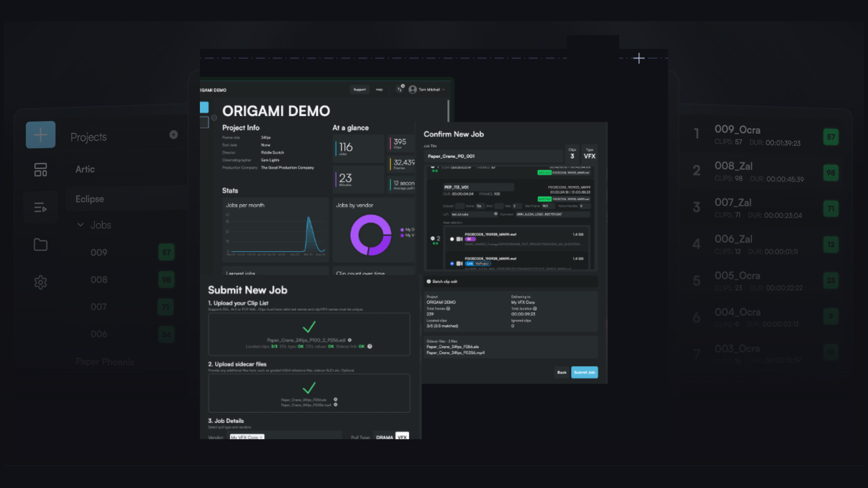Show help for sidecar link status
Screen dimensions: 868x488
(370, 346)
